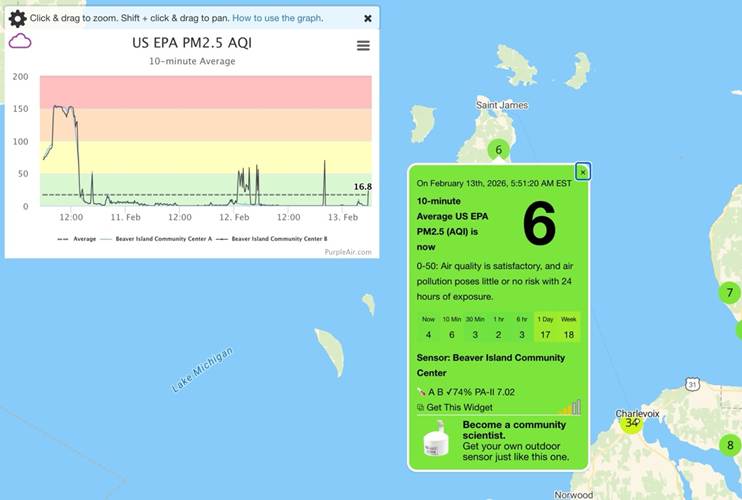Select the 1 Day average cell

point(543,328)
